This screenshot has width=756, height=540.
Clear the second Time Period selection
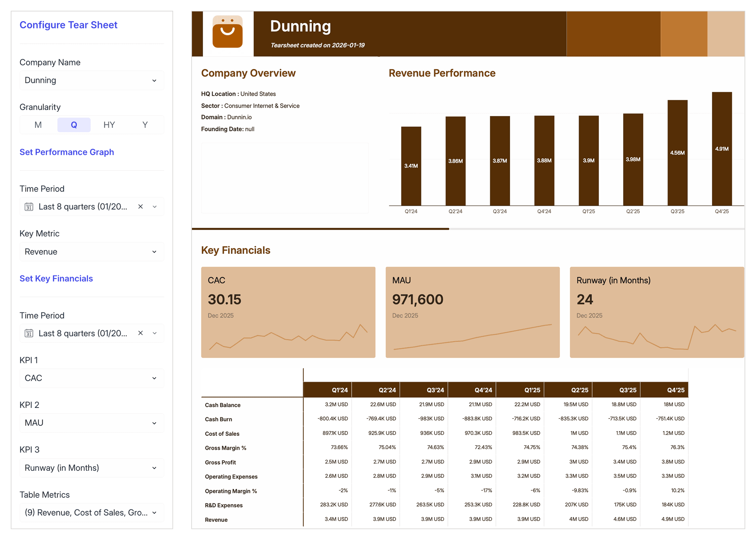click(141, 333)
